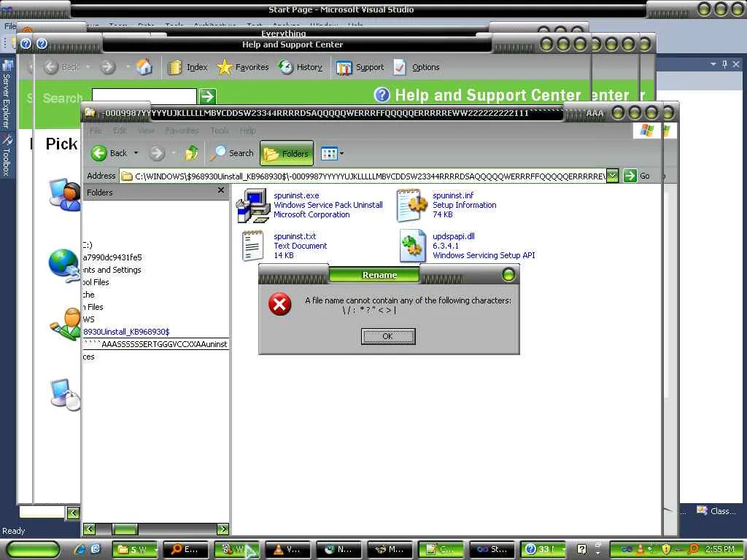Open Favorites star in Help and Support Center
This screenshot has height=560, width=747.
242,67
